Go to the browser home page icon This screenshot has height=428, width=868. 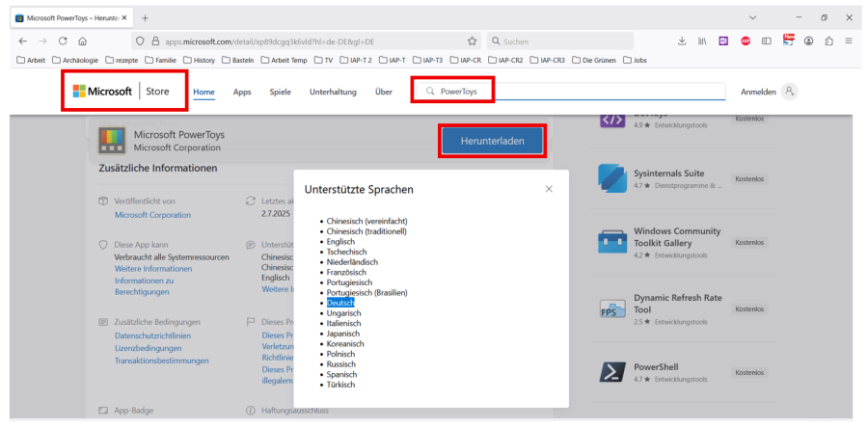[x=83, y=40]
